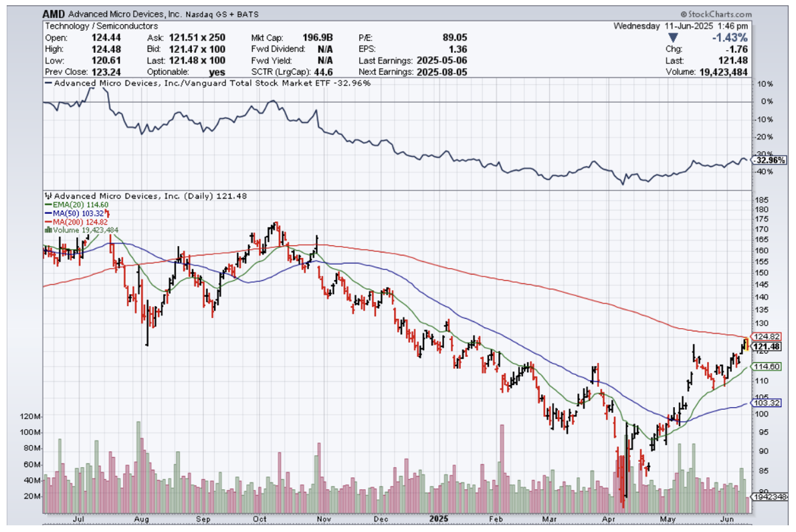Click the AMD ticker symbol

[x=54, y=13]
